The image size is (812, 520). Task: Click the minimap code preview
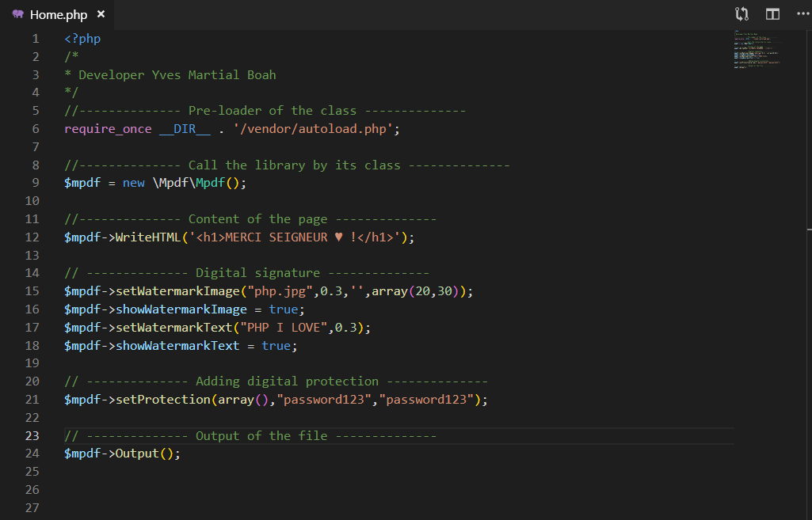[757, 50]
